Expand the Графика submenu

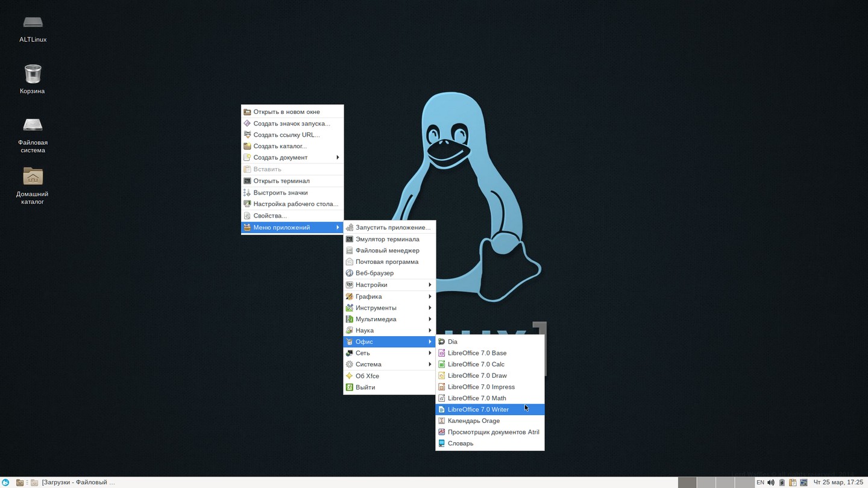coord(389,296)
